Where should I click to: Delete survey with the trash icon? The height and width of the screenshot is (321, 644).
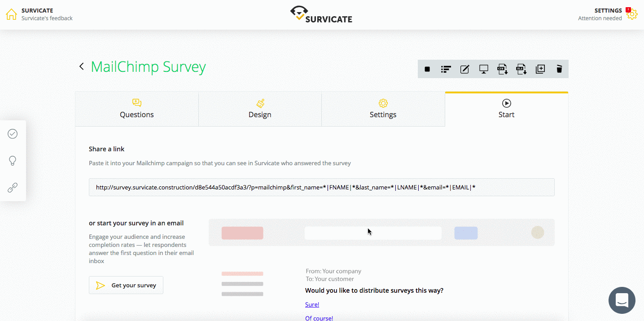click(559, 69)
